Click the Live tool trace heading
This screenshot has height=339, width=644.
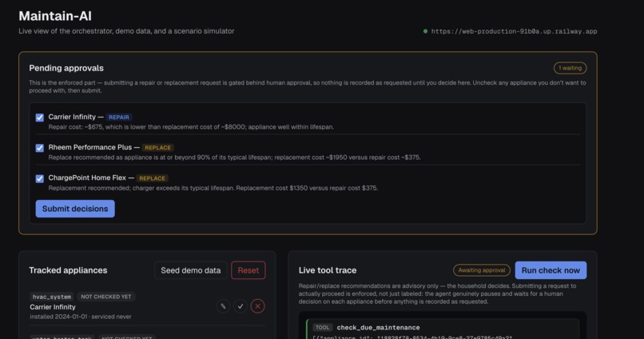click(328, 270)
